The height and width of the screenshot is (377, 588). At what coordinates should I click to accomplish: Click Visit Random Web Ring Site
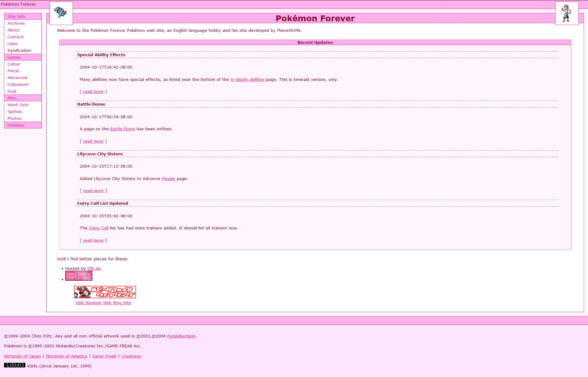pos(103,303)
